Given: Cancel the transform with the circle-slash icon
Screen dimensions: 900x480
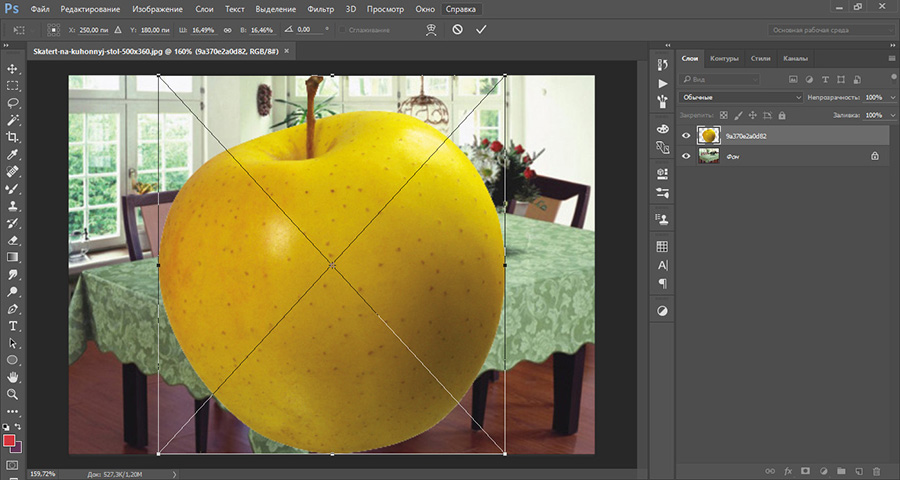Looking at the screenshot, I should click(x=457, y=30).
